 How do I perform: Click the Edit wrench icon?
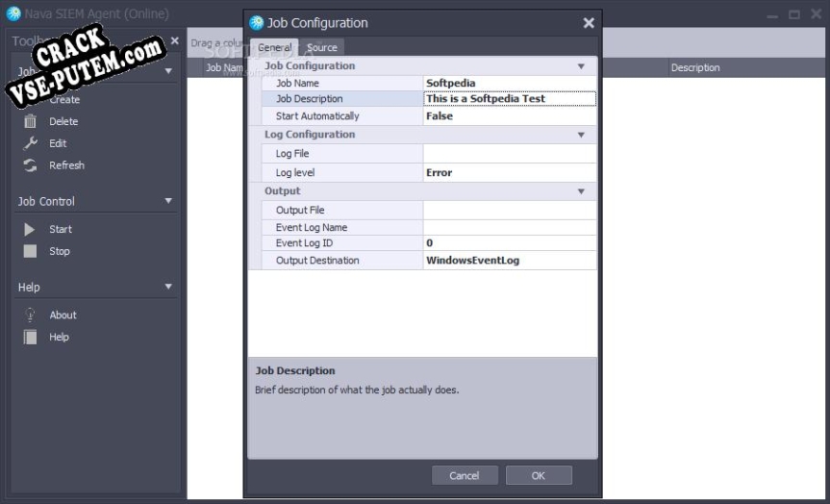point(30,143)
